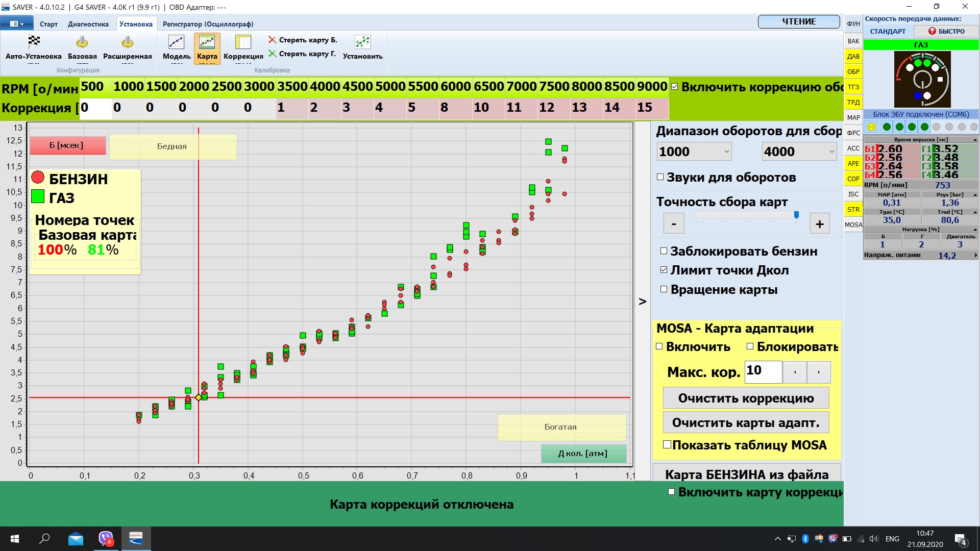Enable Звуки для оборотов checkbox
The width and height of the screenshot is (980, 551).
660,177
